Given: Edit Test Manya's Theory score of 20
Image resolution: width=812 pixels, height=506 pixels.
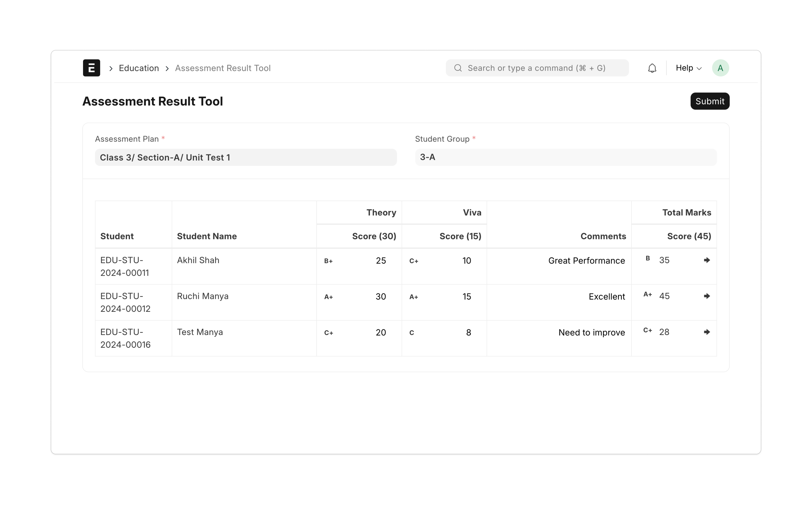Looking at the screenshot, I should click(380, 332).
